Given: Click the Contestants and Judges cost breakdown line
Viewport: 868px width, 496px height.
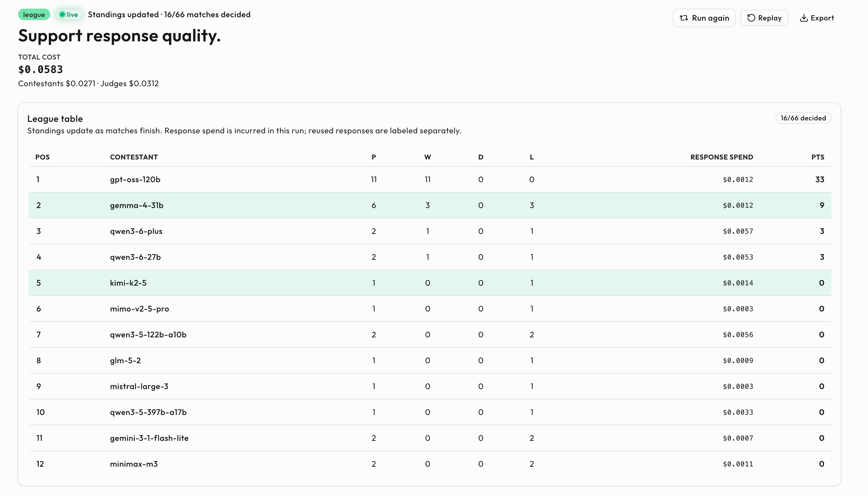Looking at the screenshot, I should 88,83.
